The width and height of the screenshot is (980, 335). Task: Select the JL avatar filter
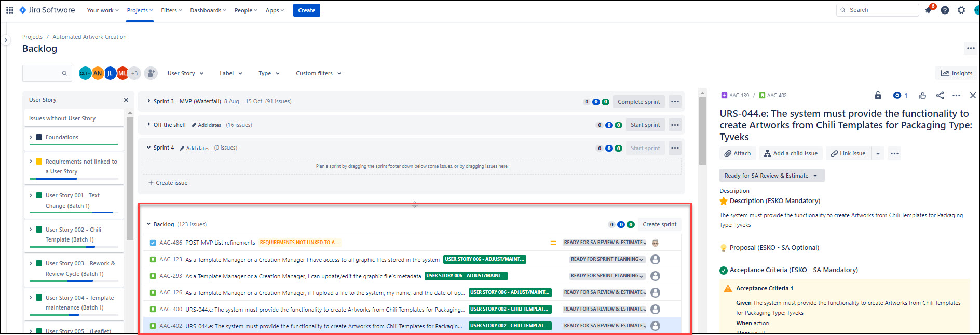click(x=110, y=73)
